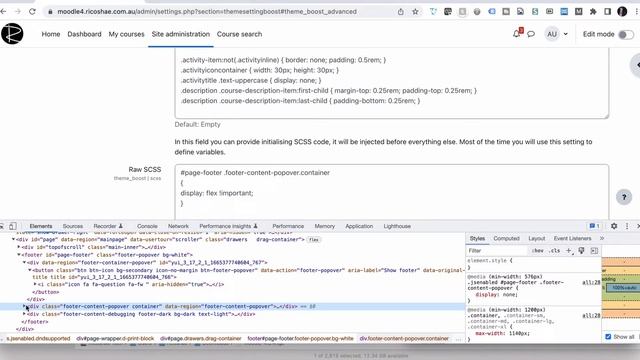The height and width of the screenshot is (360, 640).
Task: Select div#page.drawers breadcrumb
Action: 201,338
